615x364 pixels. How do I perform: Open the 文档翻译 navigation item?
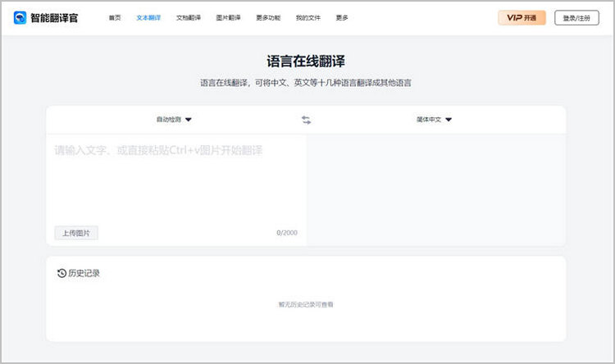(189, 17)
